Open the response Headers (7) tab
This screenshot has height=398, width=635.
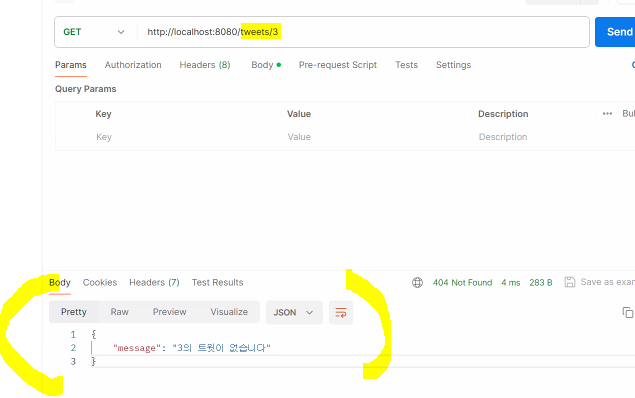154,282
